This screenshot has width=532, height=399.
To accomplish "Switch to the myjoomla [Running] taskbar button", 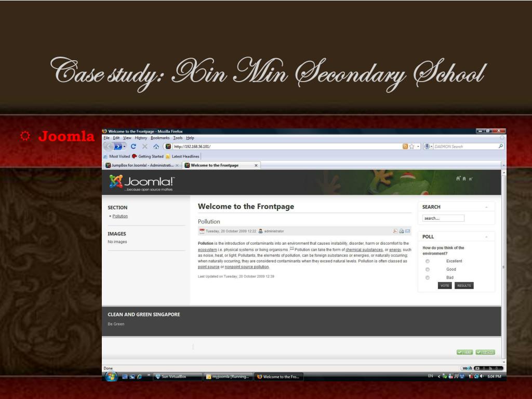I will click(x=229, y=377).
